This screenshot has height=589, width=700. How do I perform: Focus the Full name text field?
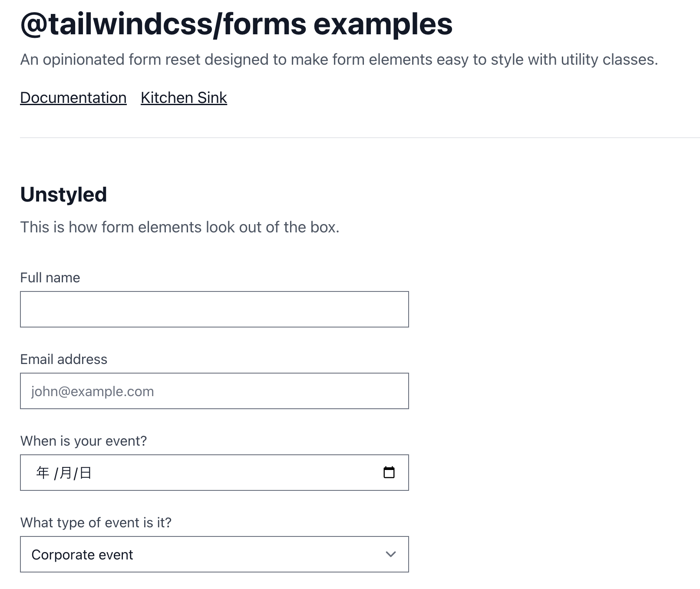click(214, 309)
